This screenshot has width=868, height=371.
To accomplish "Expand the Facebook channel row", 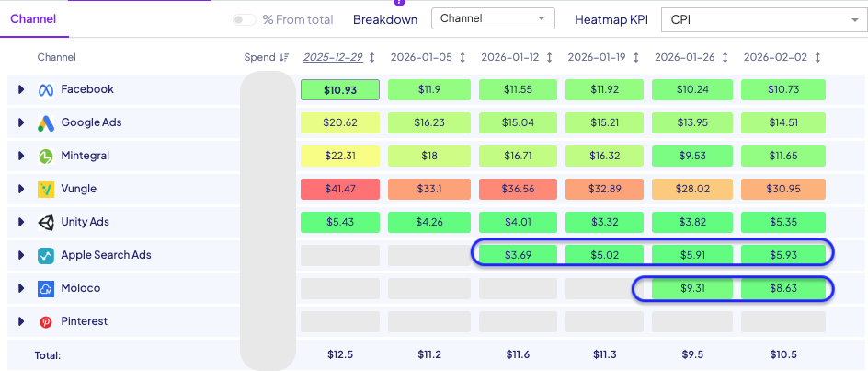I will (21, 90).
